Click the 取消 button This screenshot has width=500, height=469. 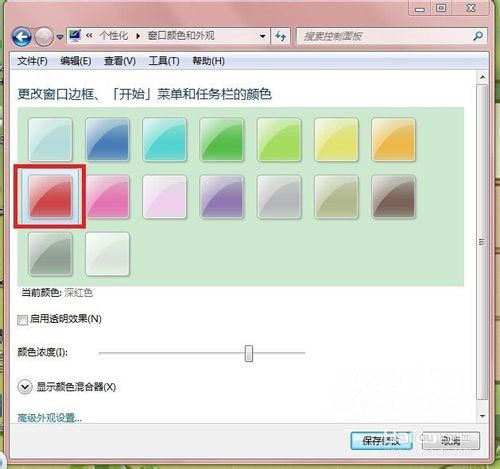tap(451, 441)
